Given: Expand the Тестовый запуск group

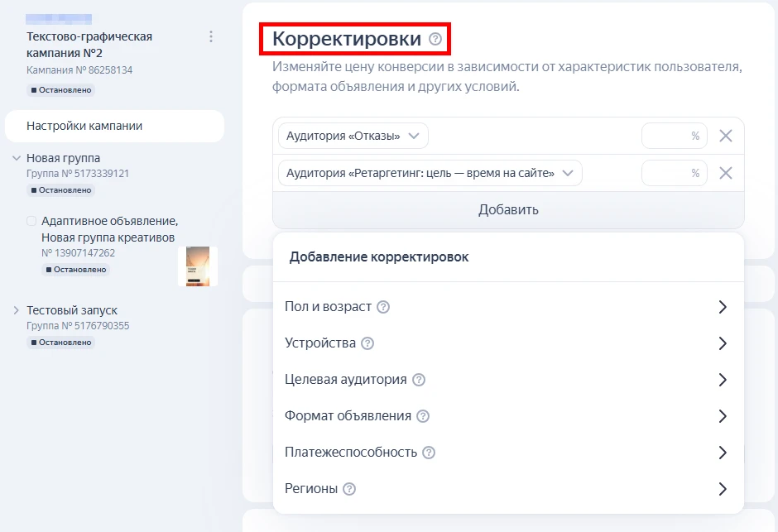Looking at the screenshot, I should pyautogui.click(x=17, y=310).
